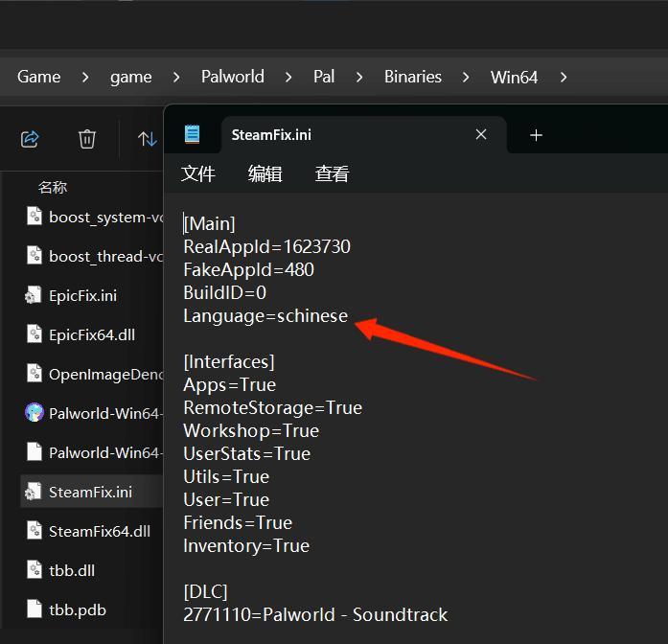Click the User=True line
The image size is (668, 644).
226,500
